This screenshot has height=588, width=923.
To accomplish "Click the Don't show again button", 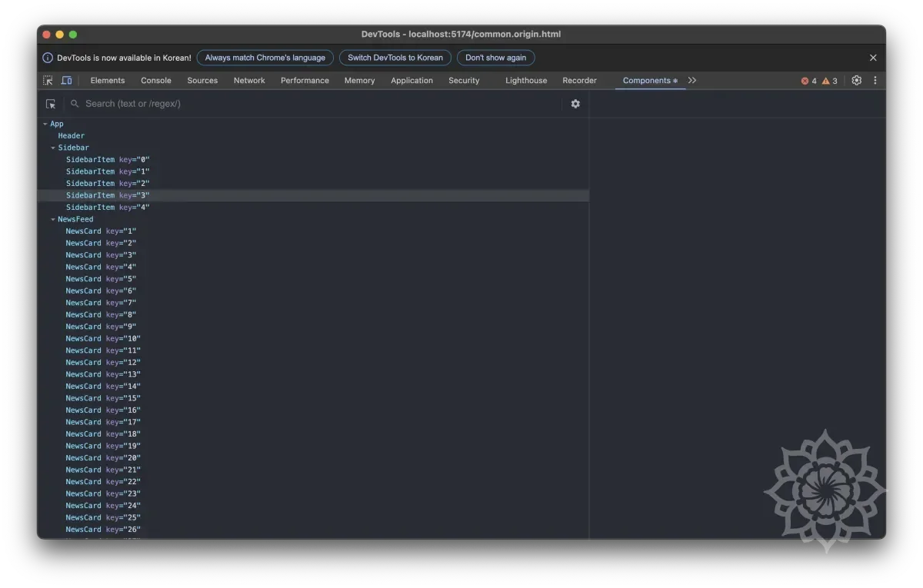I will pyautogui.click(x=495, y=58).
